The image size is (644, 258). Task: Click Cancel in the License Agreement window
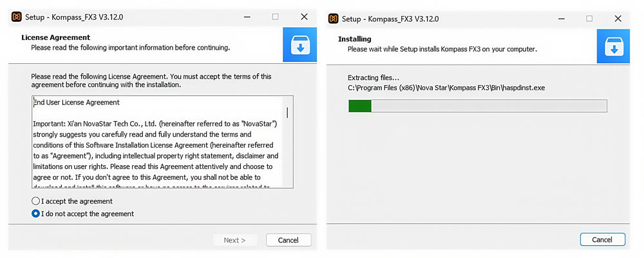pyautogui.click(x=289, y=240)
